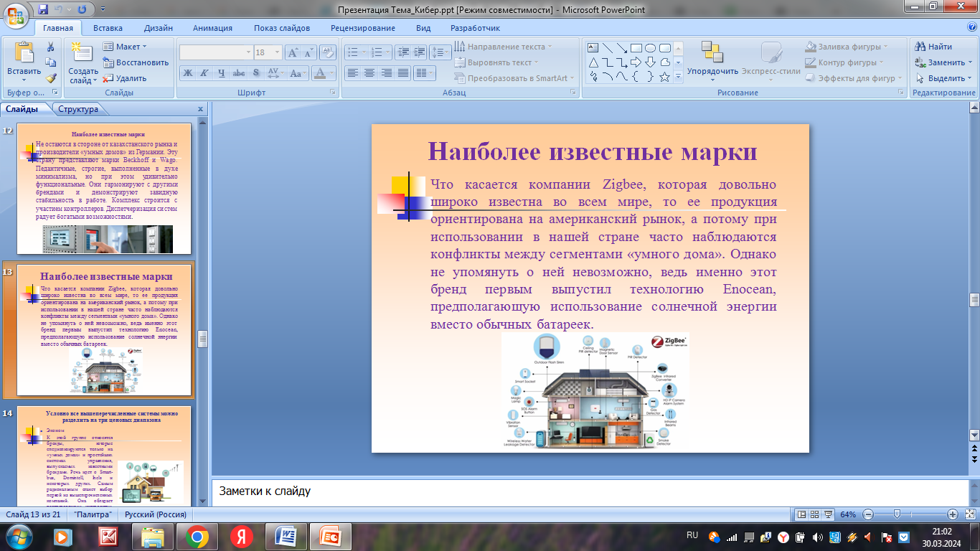Click Undo icon in quick access toolbar
The width and height of the screenshot is (980, 551).
tap(61, 9)
